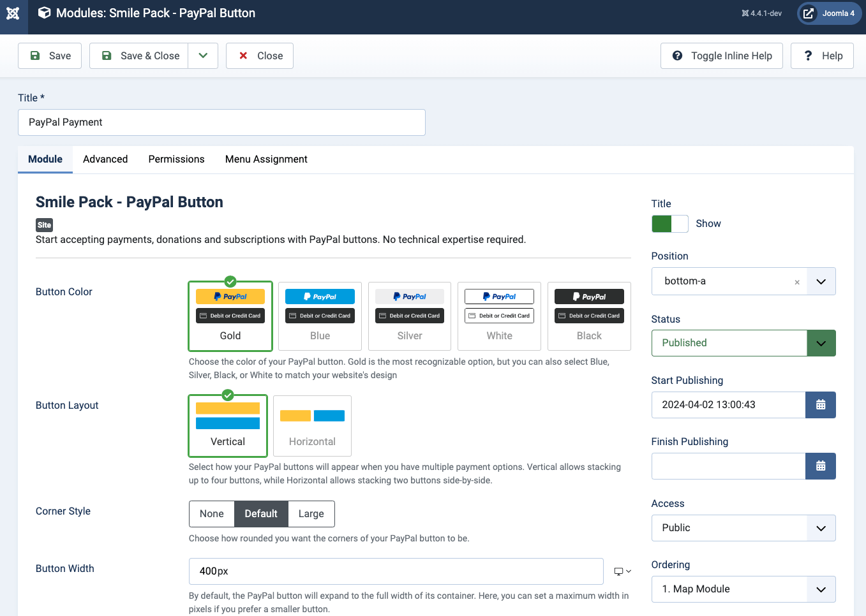Open the device selector next to Button Width
This screenshot has height=616, width=866.
(x=622, y=571)
